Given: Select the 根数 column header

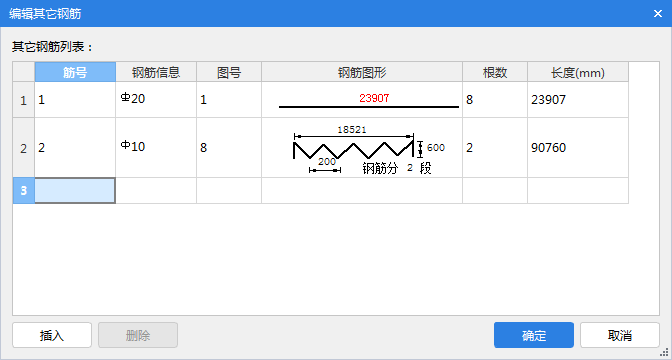Looking at the screenshot, I should pyautogui.click(x=495, y=72).
